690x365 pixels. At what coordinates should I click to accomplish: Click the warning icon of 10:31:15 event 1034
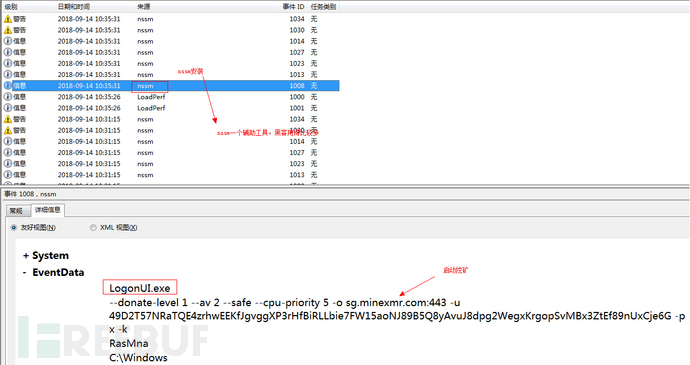pyautogui.click(x=8, y=119)
